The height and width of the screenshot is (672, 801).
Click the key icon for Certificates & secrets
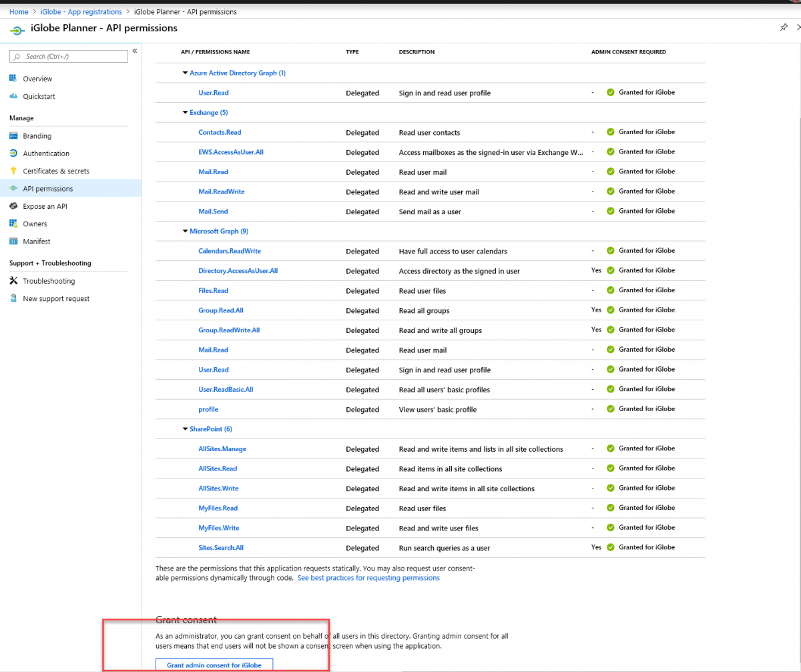(13, 171)
